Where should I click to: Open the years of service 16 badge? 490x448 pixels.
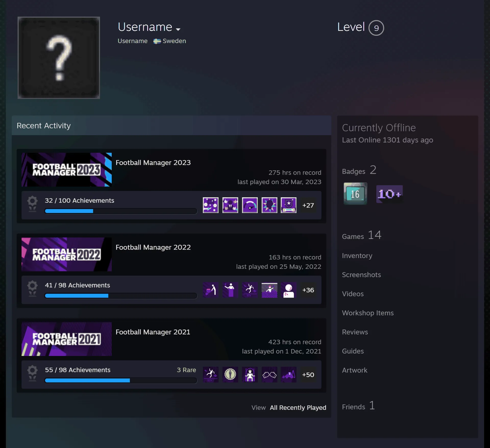(x=355, y=194)
